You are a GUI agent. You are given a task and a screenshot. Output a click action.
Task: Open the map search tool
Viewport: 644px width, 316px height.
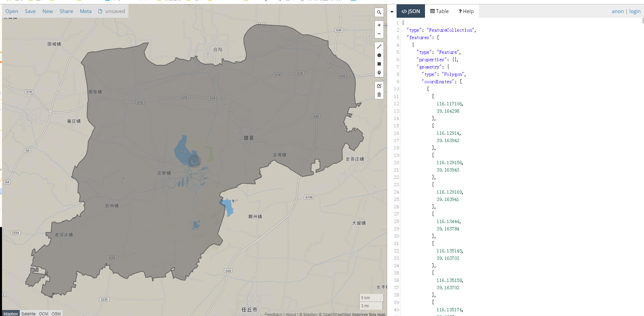click(379, 12)
